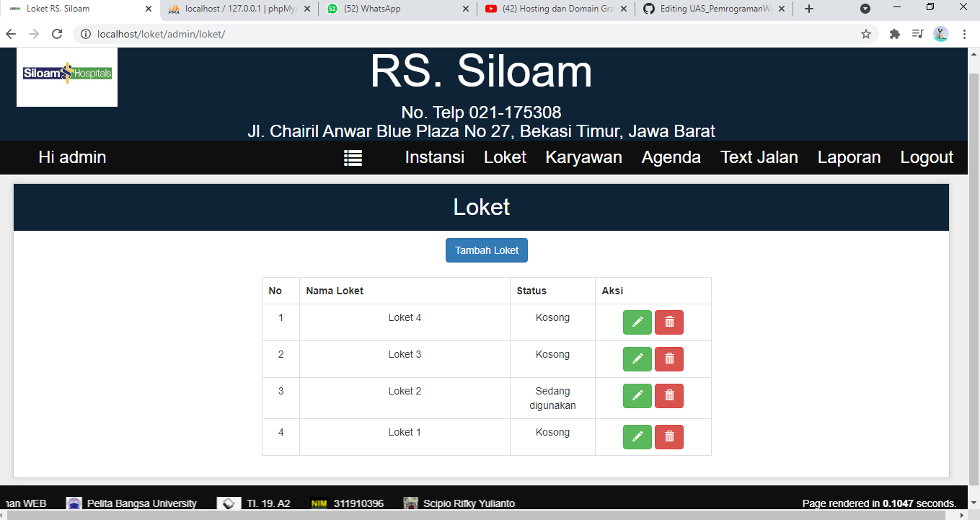Select the Karyawan menu item
This screenshot has width=980, height=520.
coord(584,157)
